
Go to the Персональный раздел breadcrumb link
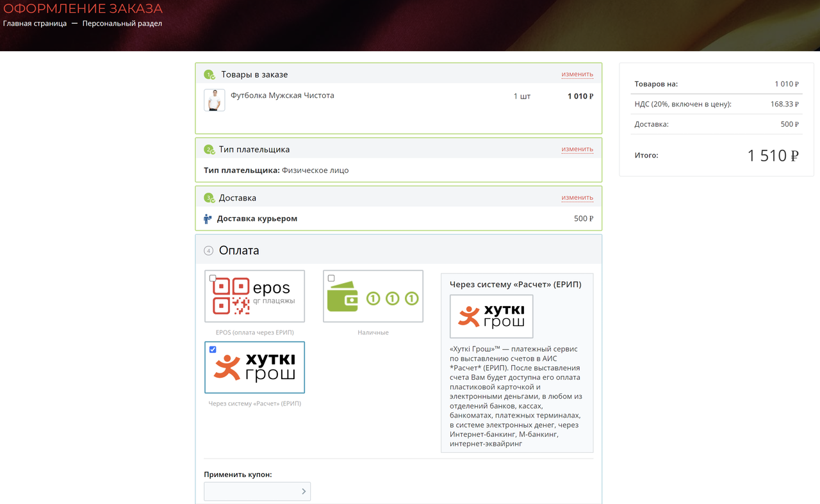[122, 24]
